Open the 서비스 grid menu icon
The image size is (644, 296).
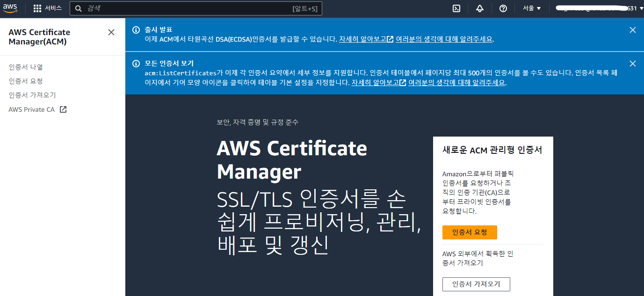pos(37,8)
